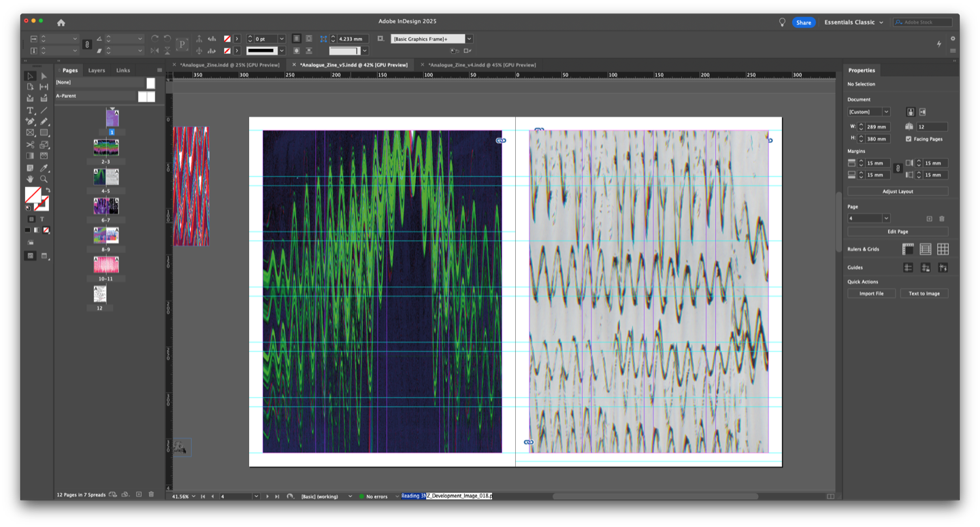The height and width of the screenshot is (527, 980).
Task: Switch to Analogue_Zine_v4.indd document tab
Action: tap(482, 65)
